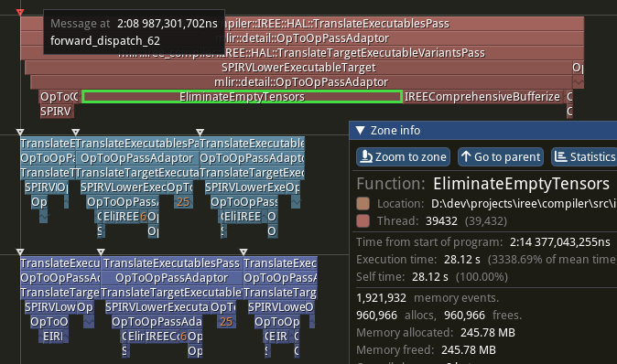Click Memory freed value 245.78 MB
The image size is (617, 364).
[469, 350]
